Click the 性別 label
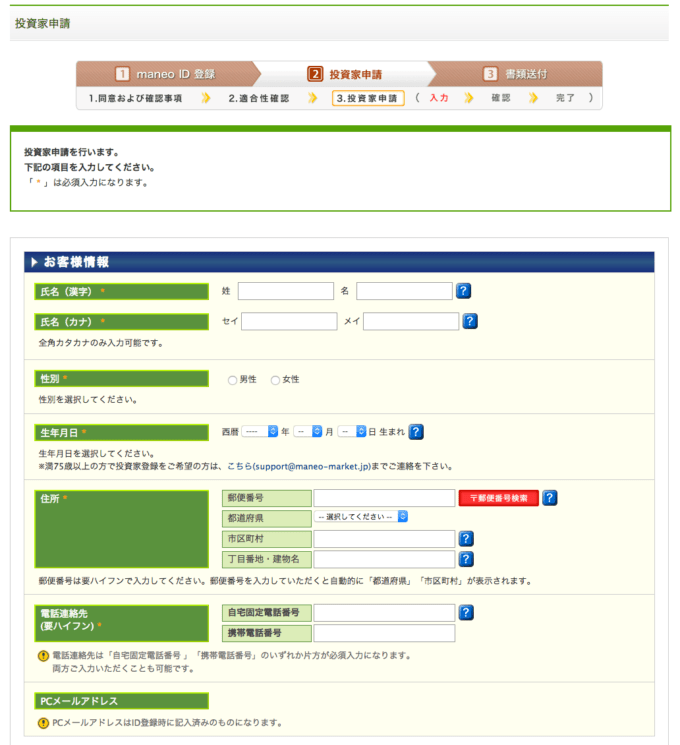The width and height of the screenshot is (680, 745). [122, 379]
